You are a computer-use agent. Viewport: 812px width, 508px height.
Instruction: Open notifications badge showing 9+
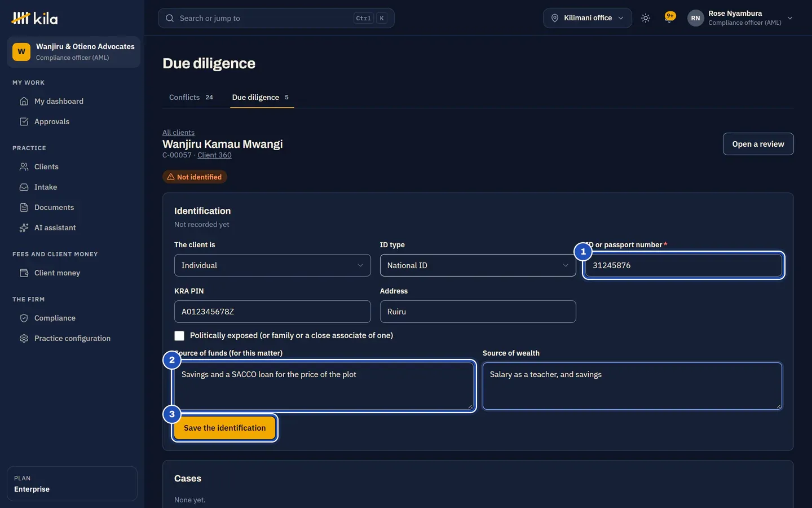[670, 17]
